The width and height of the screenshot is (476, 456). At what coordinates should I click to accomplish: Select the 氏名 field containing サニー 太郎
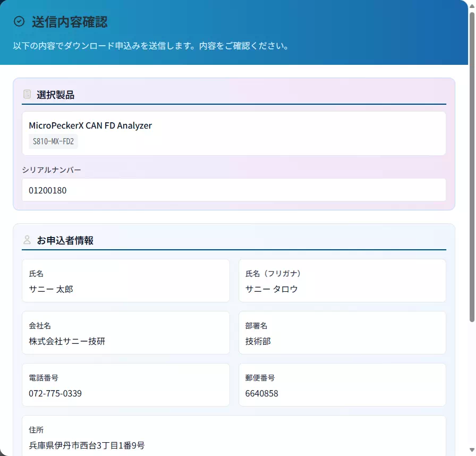coord(126,281)
